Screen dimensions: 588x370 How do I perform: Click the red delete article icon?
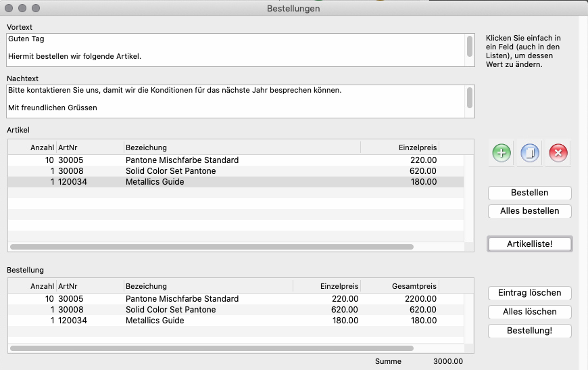tap(558, 154)
